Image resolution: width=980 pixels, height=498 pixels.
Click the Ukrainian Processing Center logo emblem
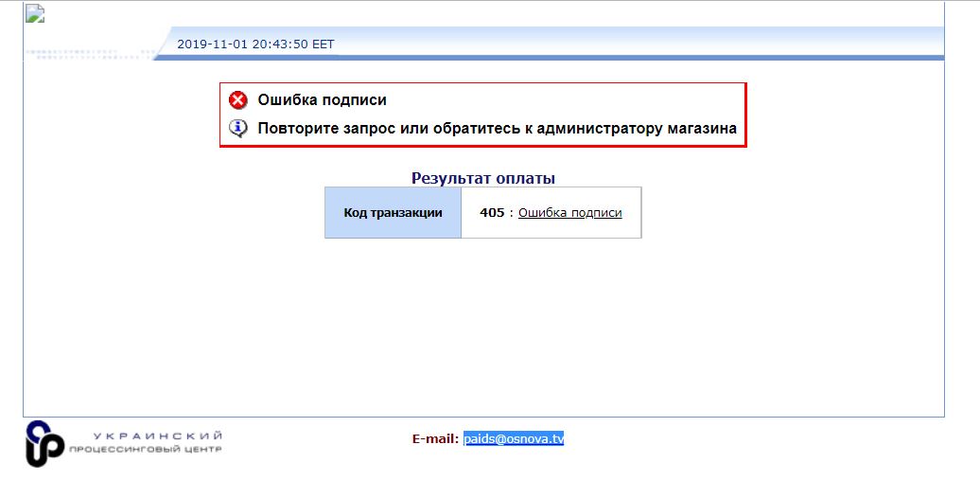point(44,441)
